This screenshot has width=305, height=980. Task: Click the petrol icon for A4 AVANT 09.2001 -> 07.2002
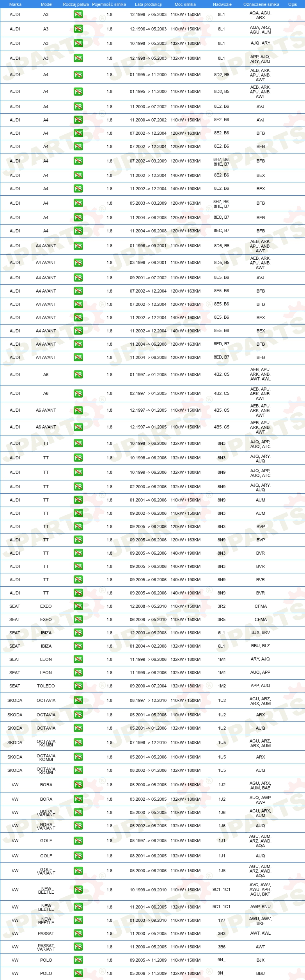tap(78, 278)
